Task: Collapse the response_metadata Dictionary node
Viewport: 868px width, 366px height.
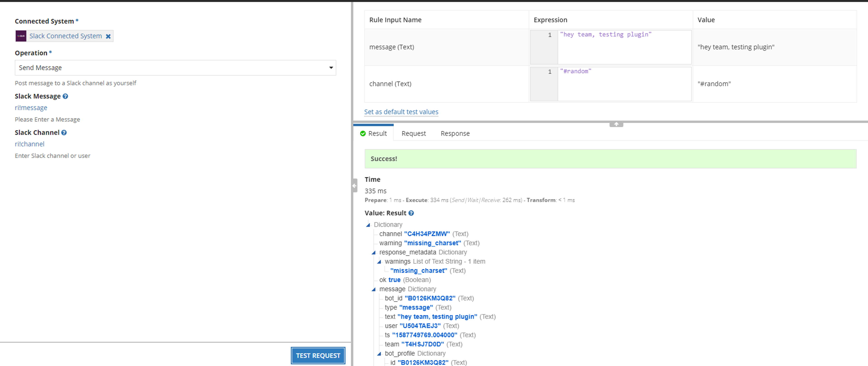Action: [373, 253]
